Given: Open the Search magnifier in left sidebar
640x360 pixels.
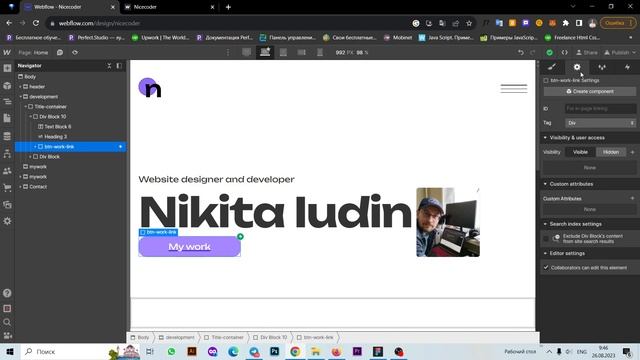Looking at the screenshot, I should [x=7, y=322].
